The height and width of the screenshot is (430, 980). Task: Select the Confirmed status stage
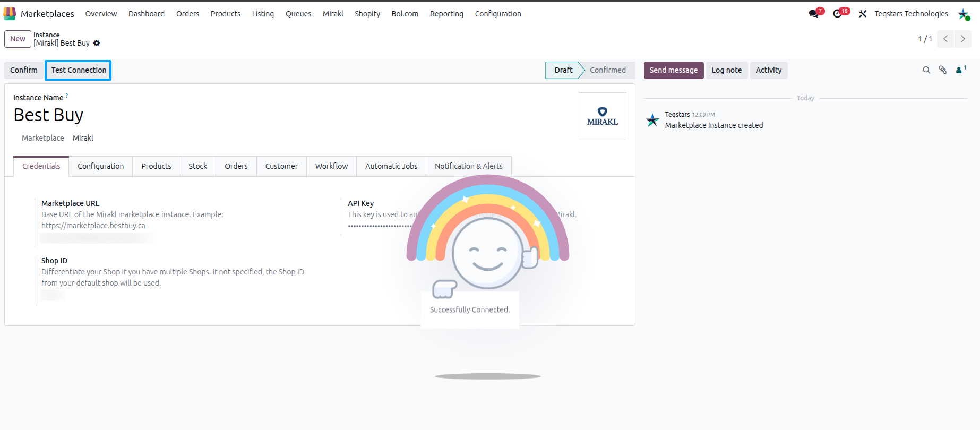[x=608, y=70]
